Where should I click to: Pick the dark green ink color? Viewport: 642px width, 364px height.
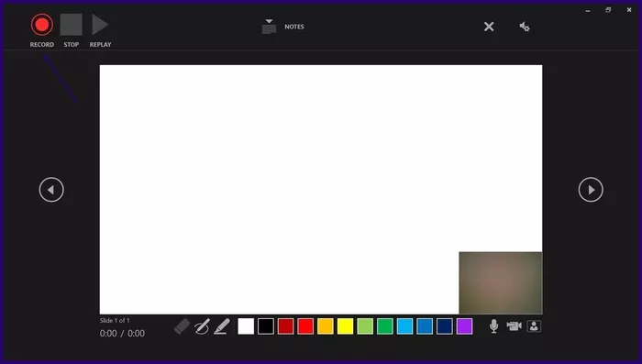click(x=385, y=326)
